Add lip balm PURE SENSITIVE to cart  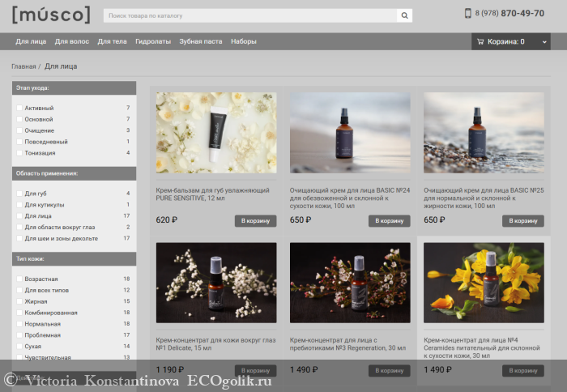tap(255, 220)
